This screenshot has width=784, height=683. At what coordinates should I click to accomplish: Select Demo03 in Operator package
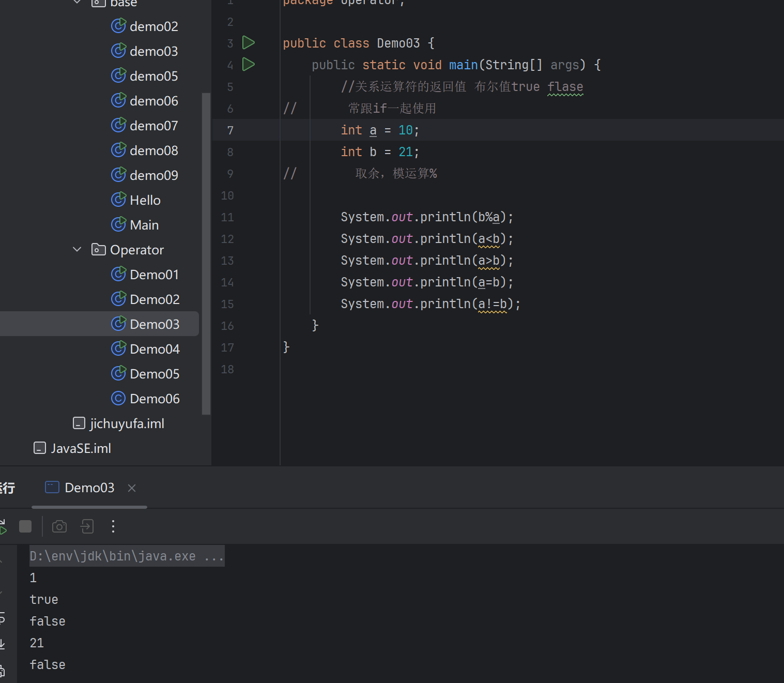coord(155,324)
